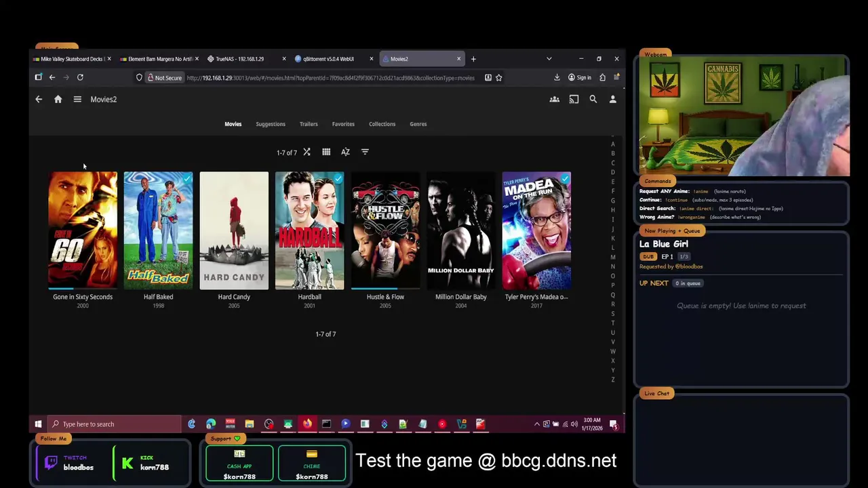The image size is (868, 488).
Task: Open the Genres tab
Action: pos(418,124)
